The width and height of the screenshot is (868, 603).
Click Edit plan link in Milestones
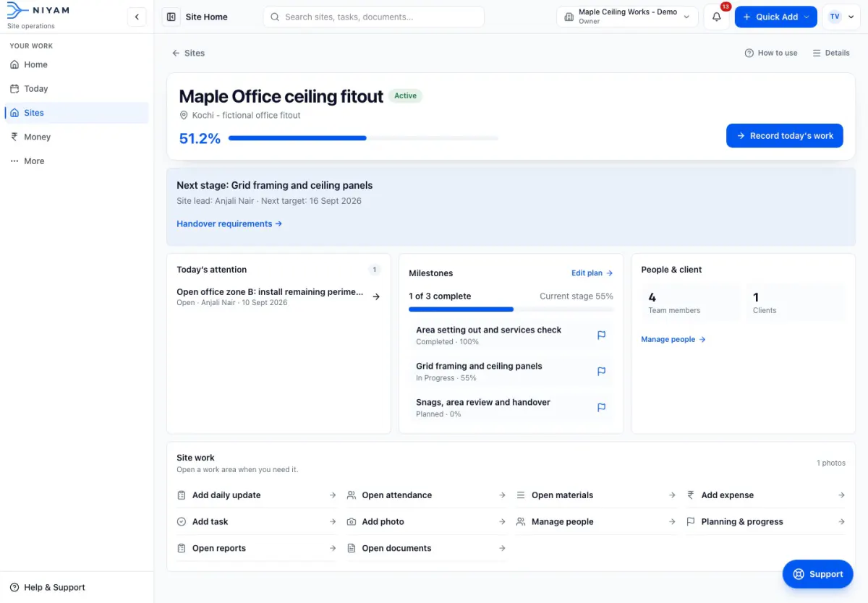click(x=592, y=273)
